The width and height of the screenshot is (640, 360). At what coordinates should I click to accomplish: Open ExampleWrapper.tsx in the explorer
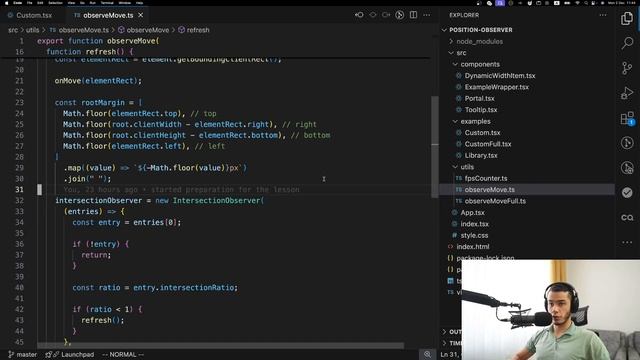point(496,87)
